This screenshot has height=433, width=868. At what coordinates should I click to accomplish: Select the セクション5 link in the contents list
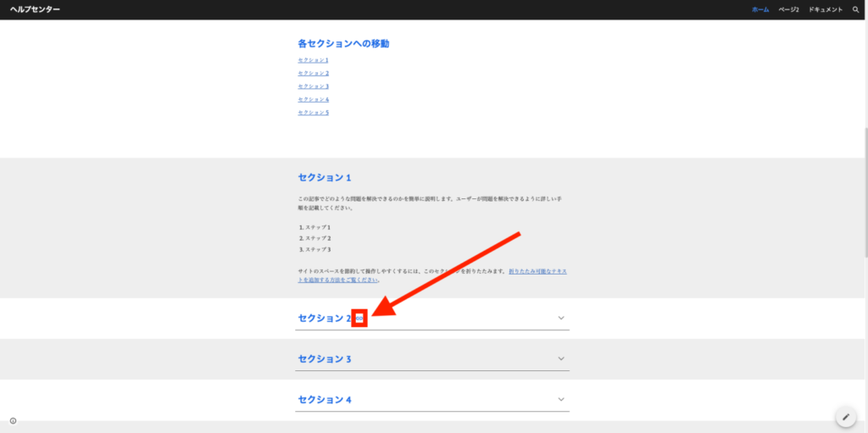[313, 112]
